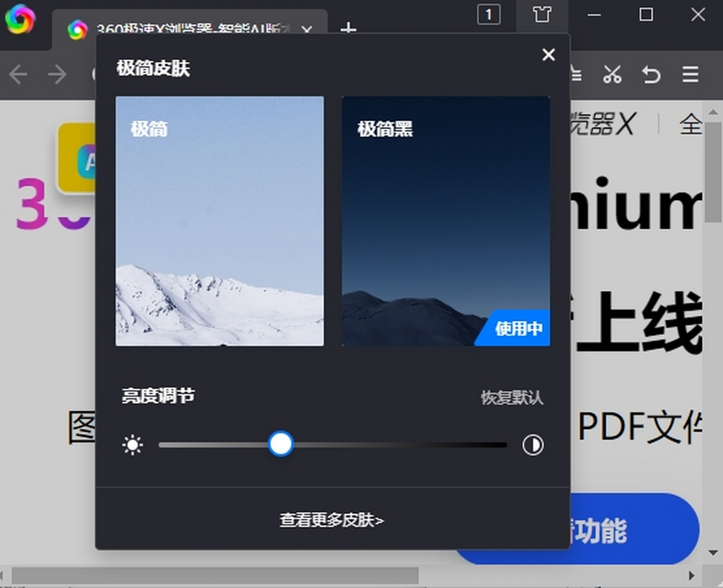Click the contrast icon right of brightness slider
The image size is (723, 588).
coord(533,444)
